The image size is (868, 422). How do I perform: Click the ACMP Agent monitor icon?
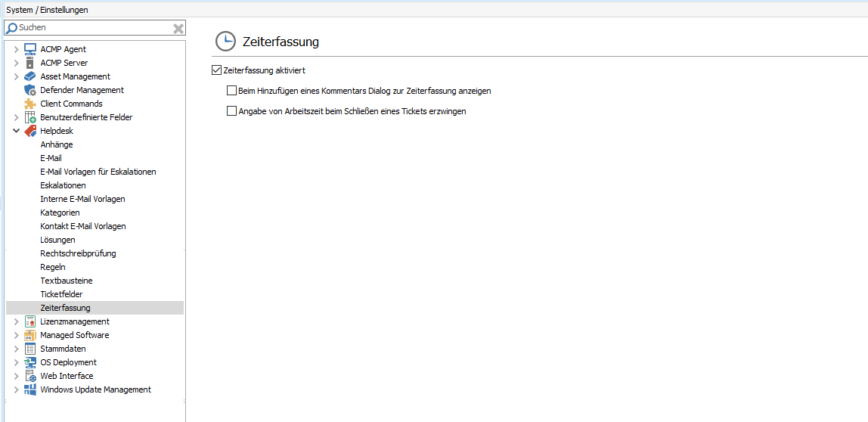click(x=30, y=49)
